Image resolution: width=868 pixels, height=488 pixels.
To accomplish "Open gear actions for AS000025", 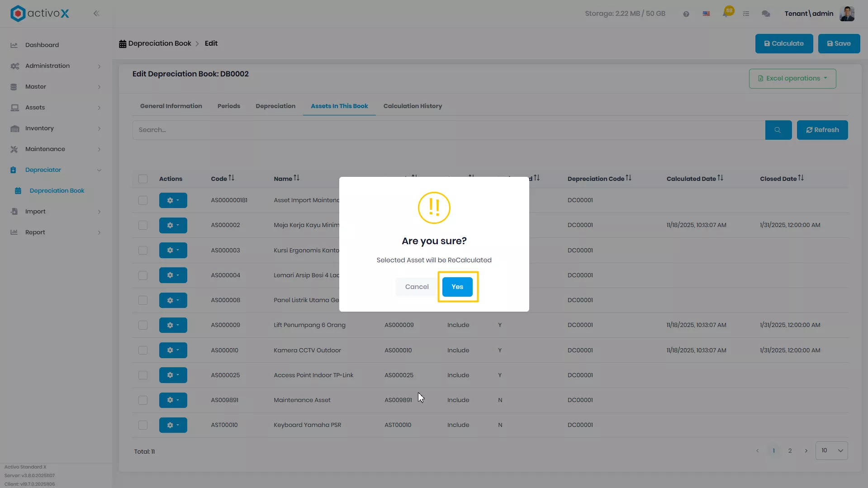I will (173, 375).
